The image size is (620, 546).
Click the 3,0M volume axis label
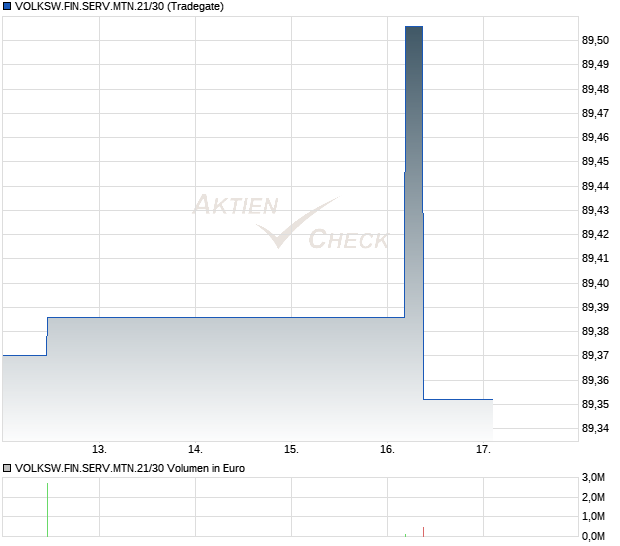click(x=593, y=478)
